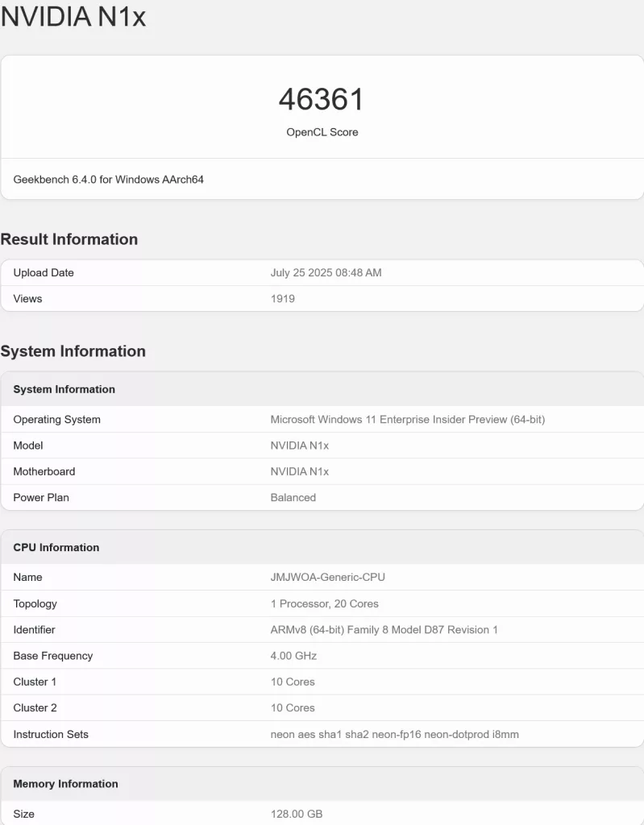Select the Microsoft Windows 11 Enterprise Insider Preview value
644x825 pixels.
click(x=408, y=419)
